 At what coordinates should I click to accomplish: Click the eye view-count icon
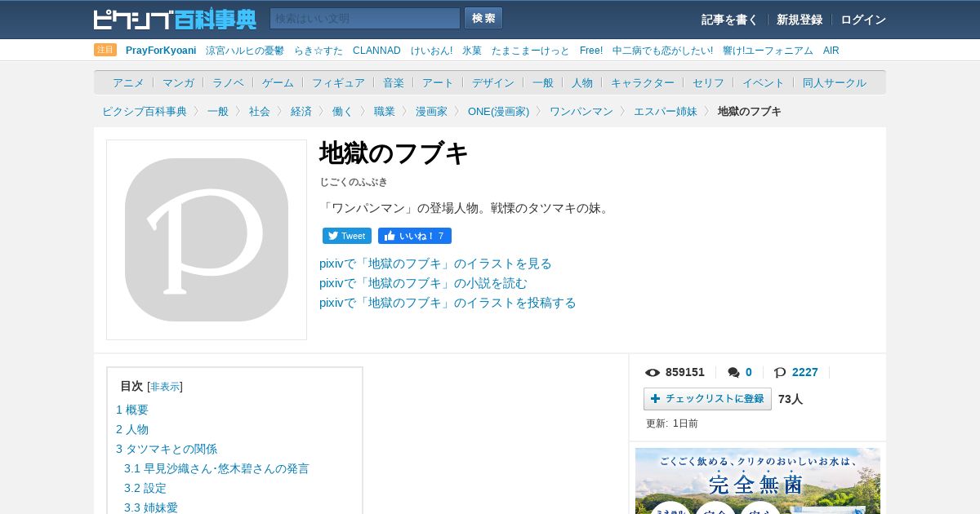tap(653, 373)
